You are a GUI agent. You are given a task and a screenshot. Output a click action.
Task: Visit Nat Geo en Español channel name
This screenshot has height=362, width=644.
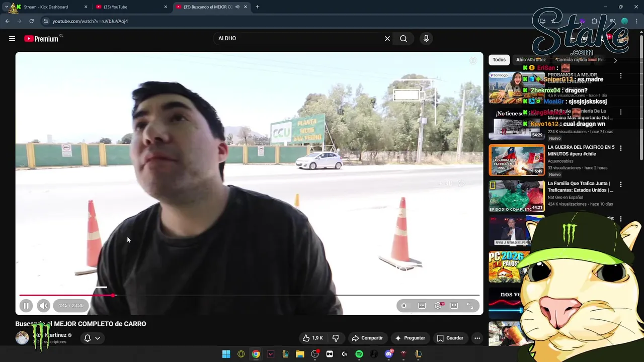pos(566,198)
